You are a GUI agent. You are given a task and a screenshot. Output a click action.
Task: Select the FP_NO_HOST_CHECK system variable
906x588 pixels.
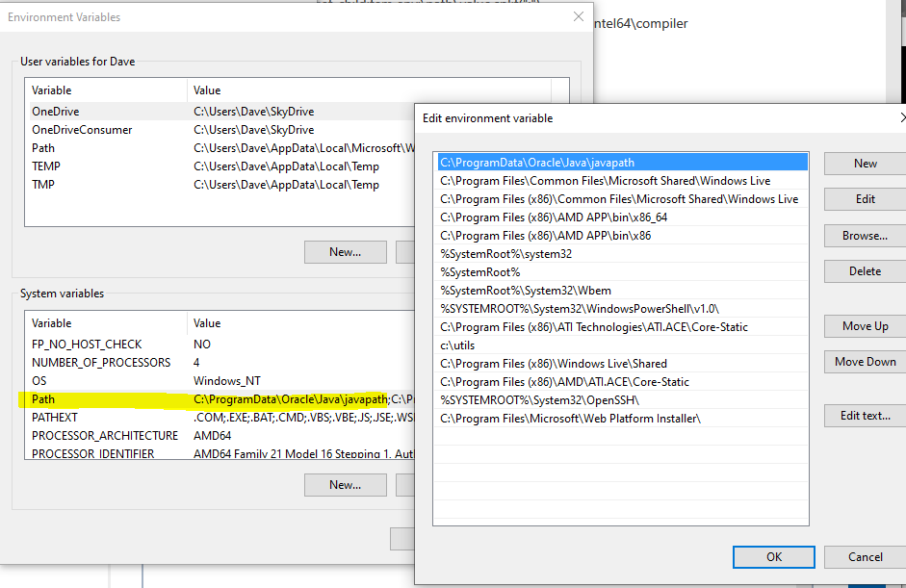tap(87, 345)
